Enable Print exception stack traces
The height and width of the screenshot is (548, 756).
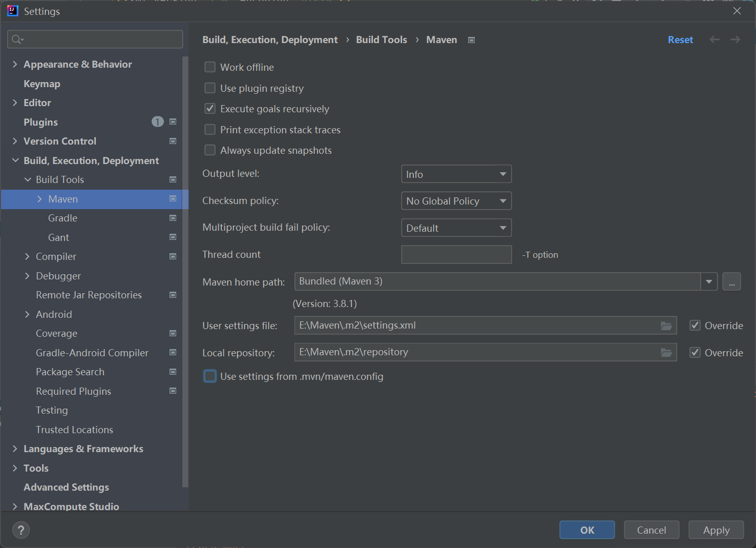[210, 130]
